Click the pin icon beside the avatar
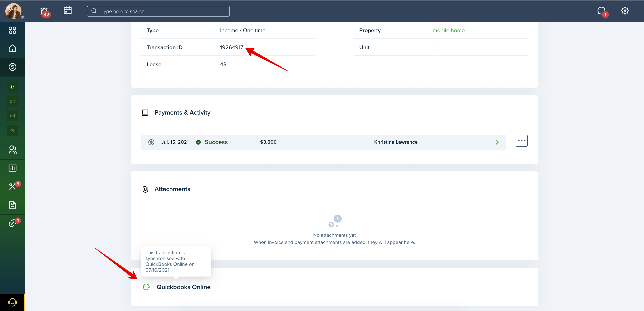Screen dimensions: 644x311 (23, 17)
